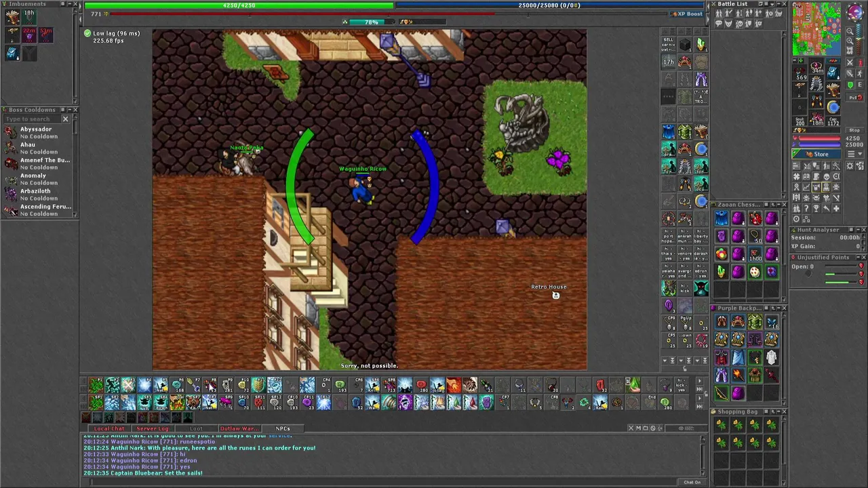
Task: Collapse the Battle List panel
Action: click(778, 4)
